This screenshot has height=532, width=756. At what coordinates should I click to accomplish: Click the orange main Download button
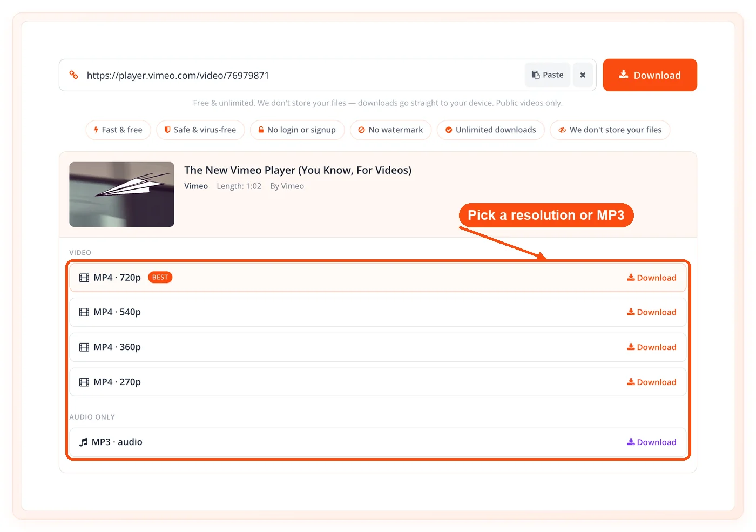[x=650, y=75]
